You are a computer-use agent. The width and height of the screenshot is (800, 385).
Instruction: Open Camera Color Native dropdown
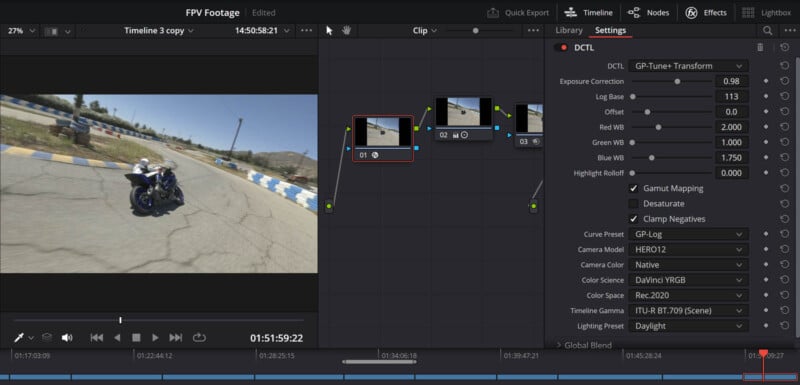(688, 265)
